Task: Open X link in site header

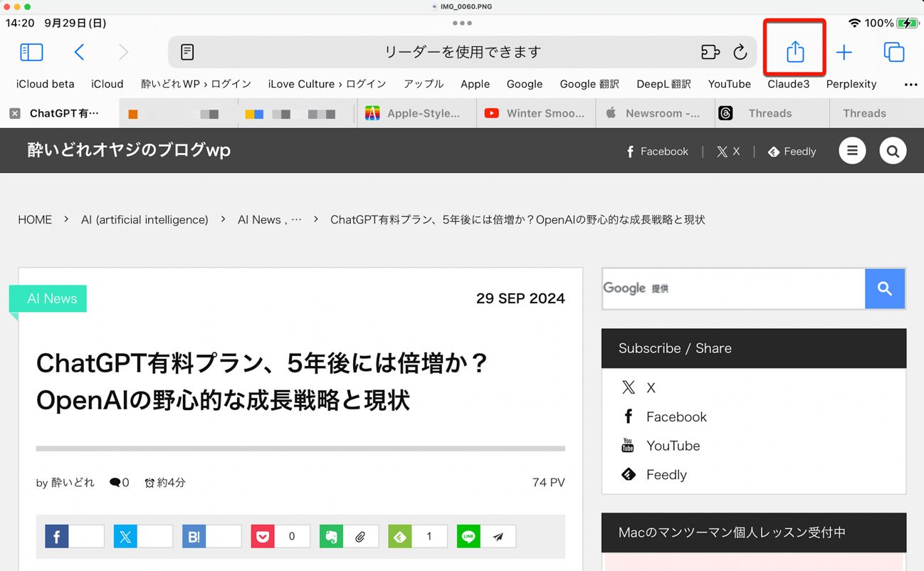Action: [728, 152]
